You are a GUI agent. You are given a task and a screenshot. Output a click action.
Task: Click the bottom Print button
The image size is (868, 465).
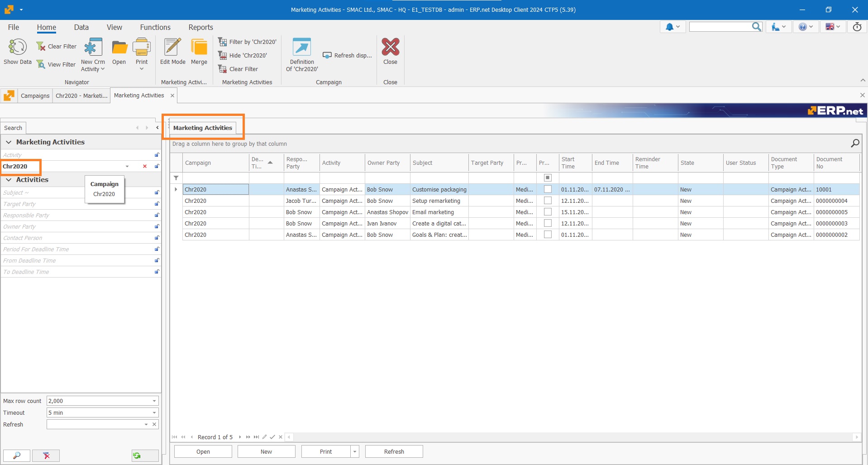tap(326, 451)
